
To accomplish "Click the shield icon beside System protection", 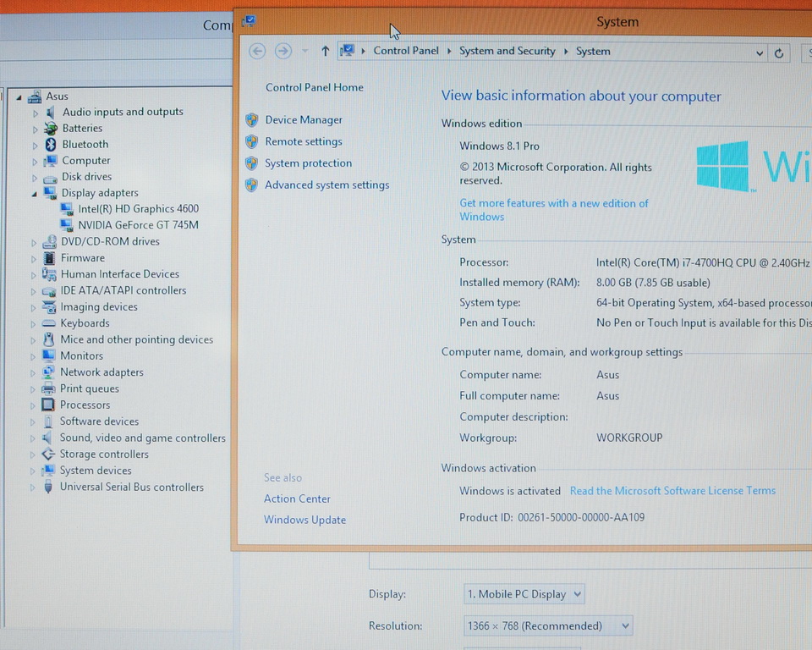I will point(252,163).
